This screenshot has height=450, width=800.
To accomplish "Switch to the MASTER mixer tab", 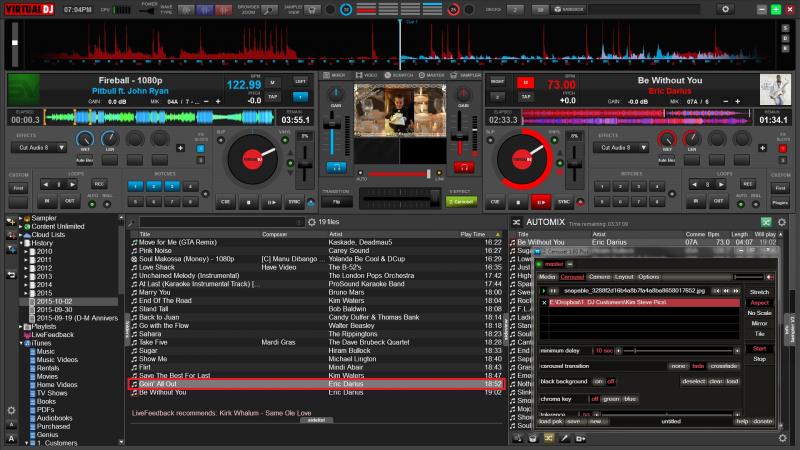I will [432, 75].
